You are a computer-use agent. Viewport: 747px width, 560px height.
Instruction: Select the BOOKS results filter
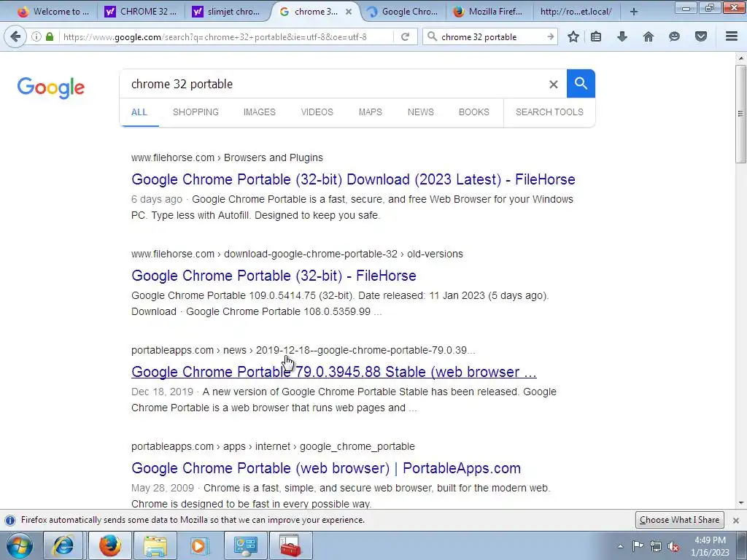coord(474,112)
